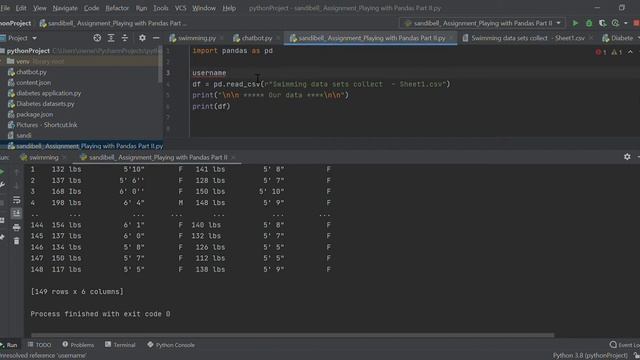
Task: Open the VCS menu
Action: tap(180, 8)
